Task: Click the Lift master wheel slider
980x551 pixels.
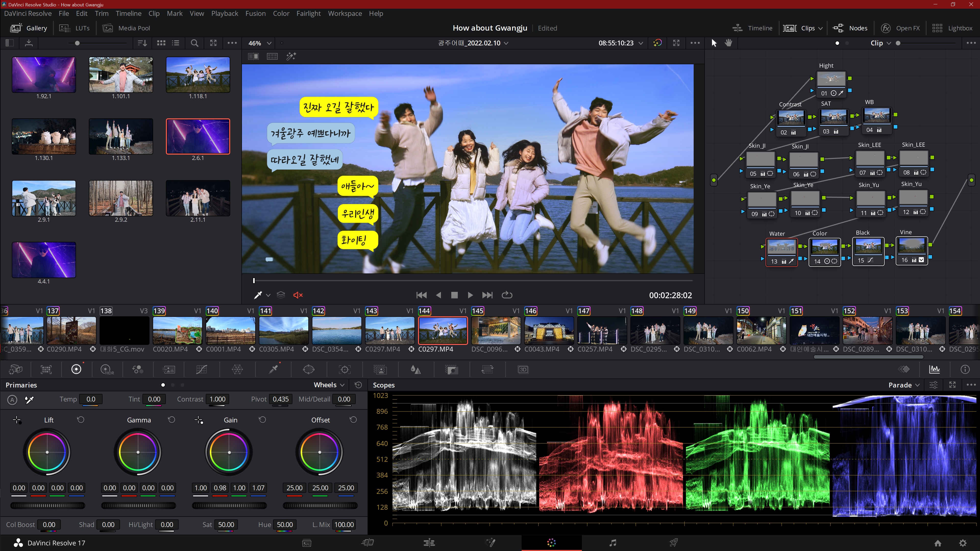Action: pyautogui.click(x=47, y=505)
